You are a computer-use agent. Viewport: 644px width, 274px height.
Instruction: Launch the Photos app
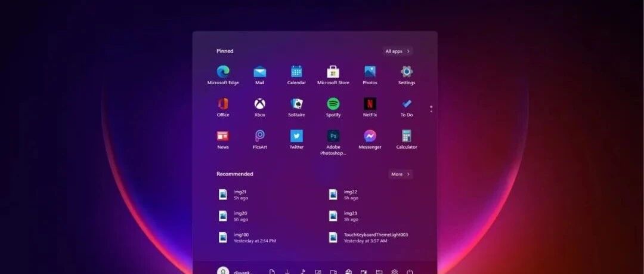[x=370, y=75]
